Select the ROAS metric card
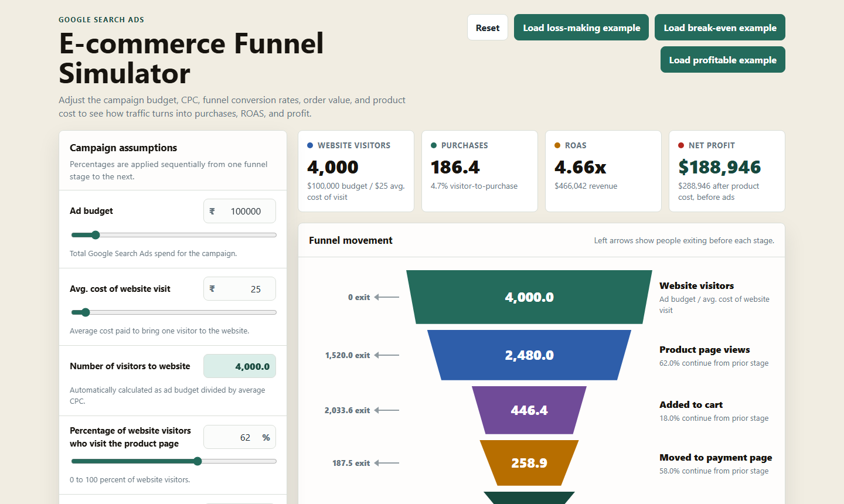Screen dimensions: 844x504 [x=603, y=171]
